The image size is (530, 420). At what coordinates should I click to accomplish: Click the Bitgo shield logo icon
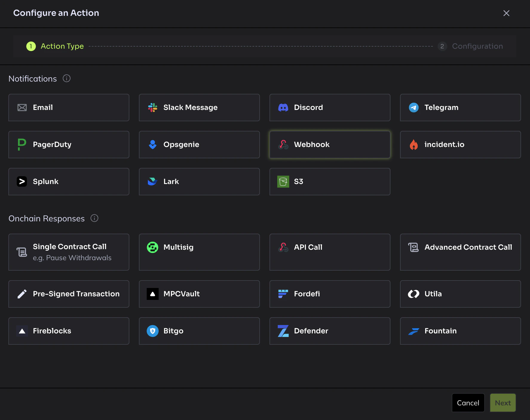point(153,331)
